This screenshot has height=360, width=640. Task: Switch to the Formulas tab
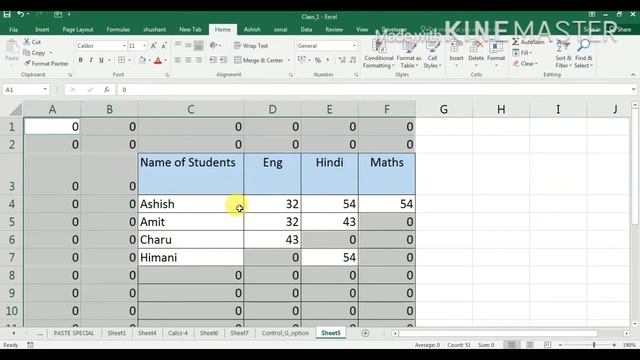(118, 29)
